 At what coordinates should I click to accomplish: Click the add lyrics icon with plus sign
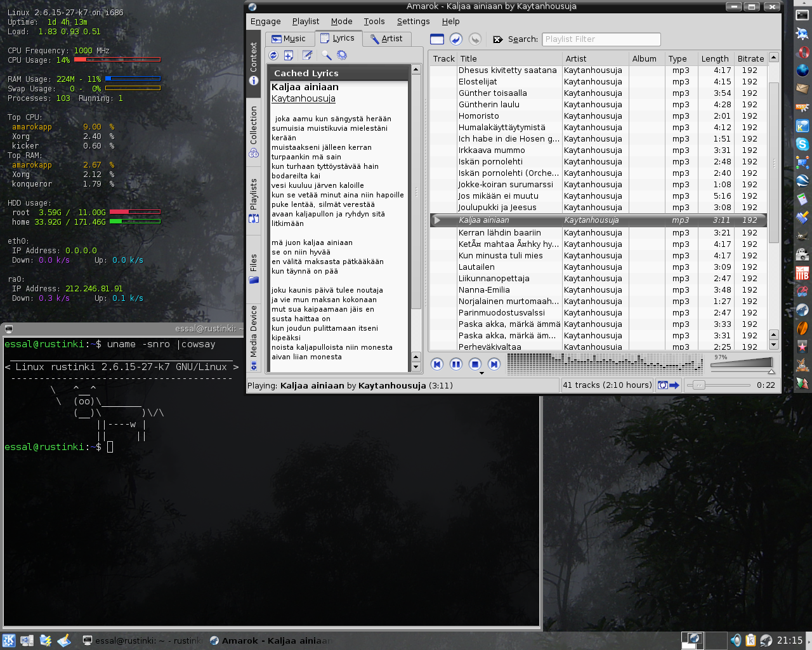point(289,55)
